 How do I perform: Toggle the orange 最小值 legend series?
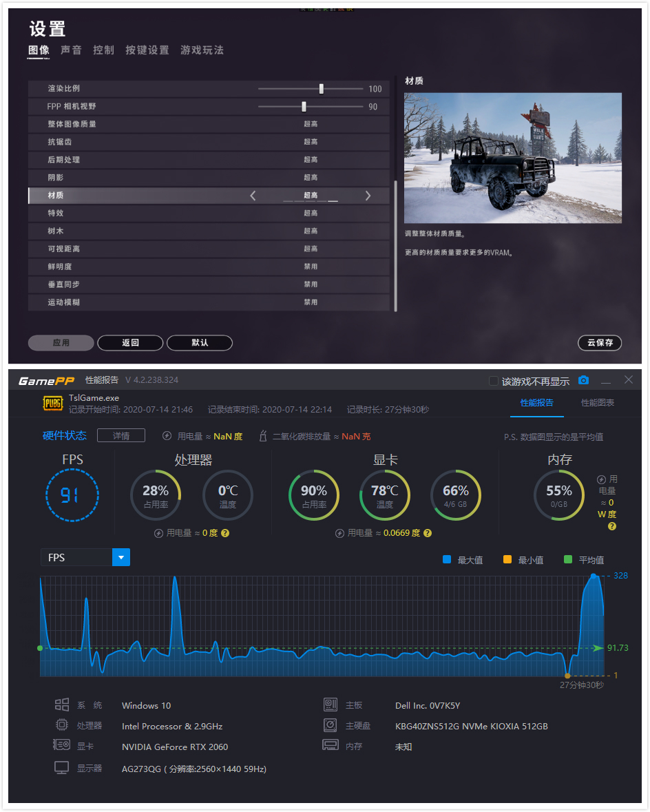(x=507, y=559)
